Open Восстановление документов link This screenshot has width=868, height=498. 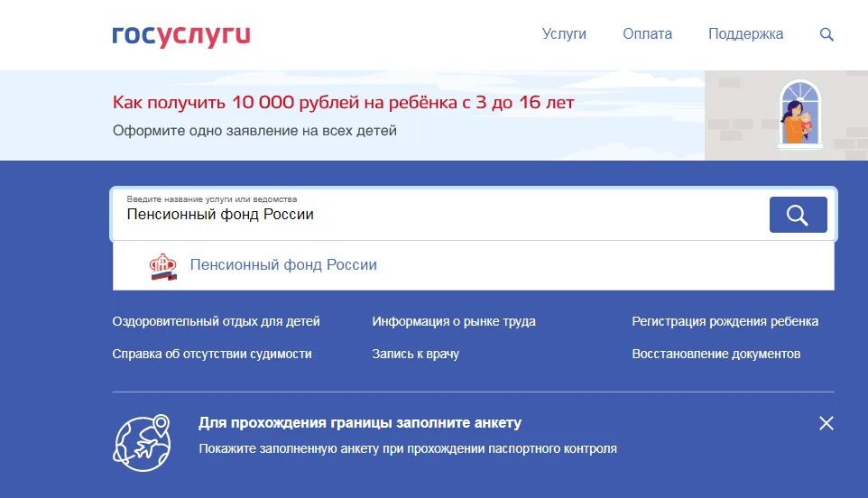click(716, 355)
